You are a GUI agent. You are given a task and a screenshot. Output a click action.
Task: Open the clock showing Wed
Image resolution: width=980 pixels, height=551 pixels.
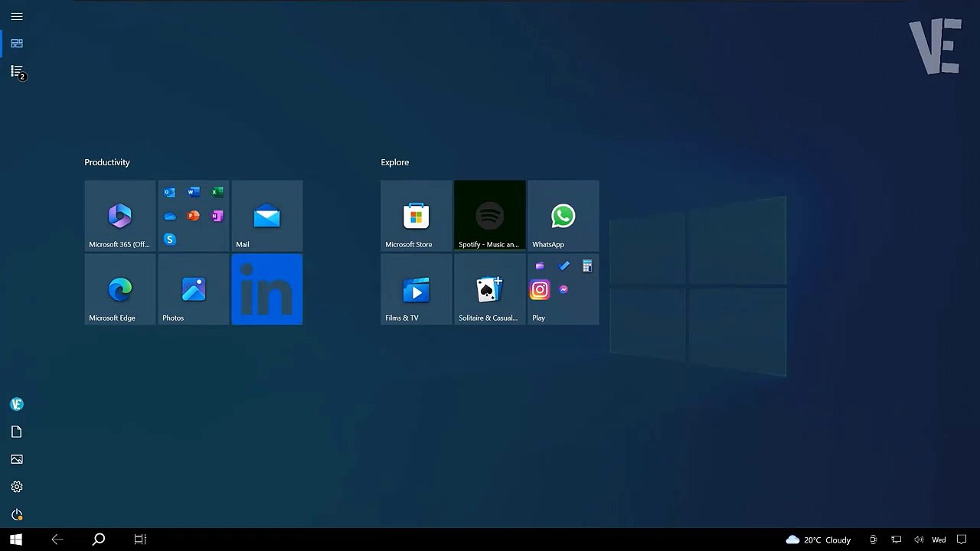939,540
